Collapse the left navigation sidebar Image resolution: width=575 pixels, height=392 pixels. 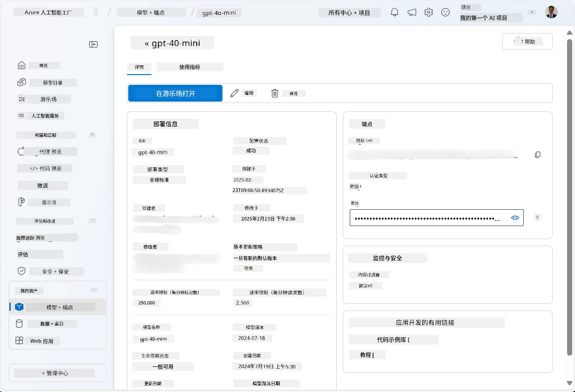(x=94, y=44)
